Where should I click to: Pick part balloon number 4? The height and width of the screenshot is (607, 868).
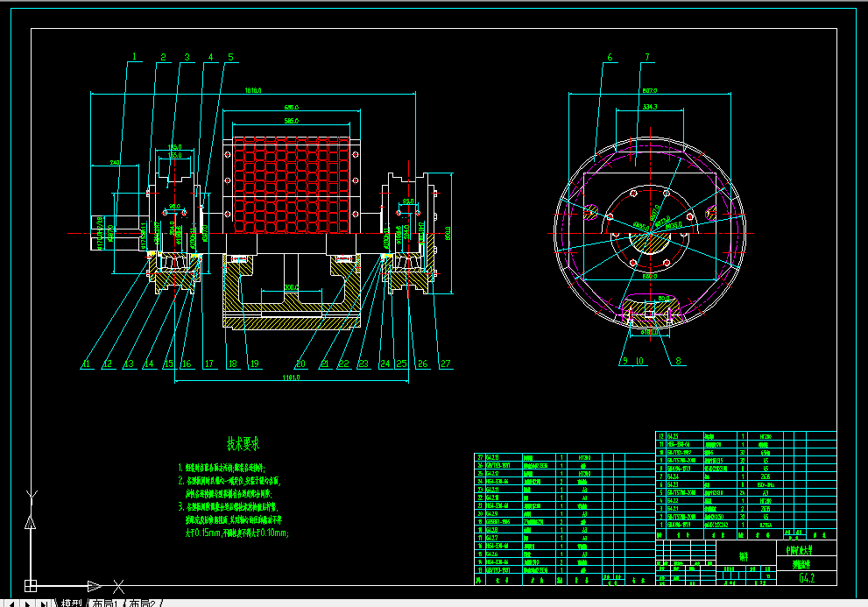[210, 57]
